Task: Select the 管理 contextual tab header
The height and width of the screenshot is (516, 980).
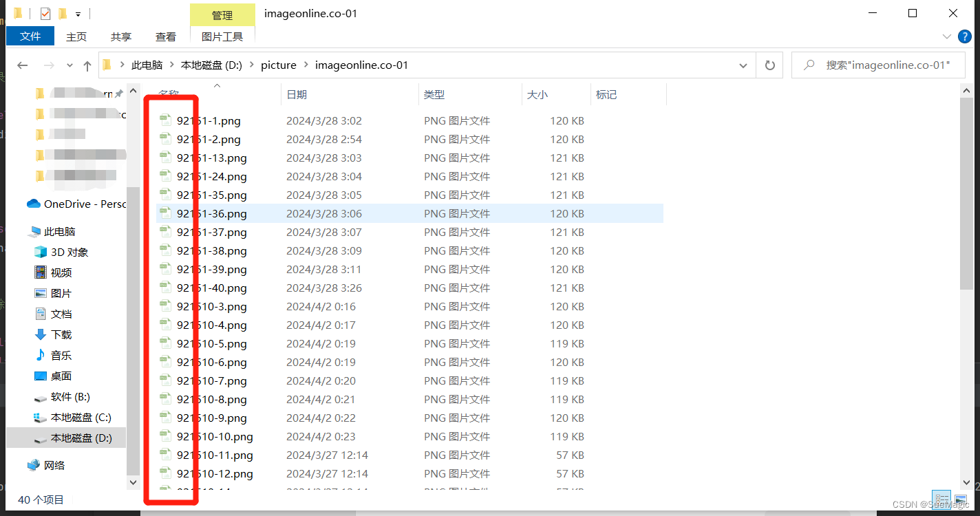Action: click(222, 14)
